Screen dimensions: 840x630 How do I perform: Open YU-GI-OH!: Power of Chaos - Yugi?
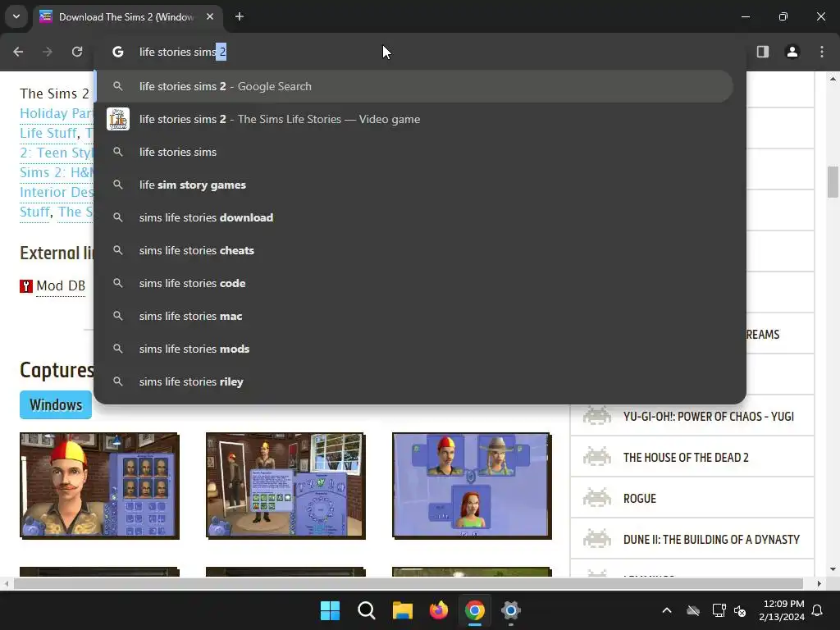pyautogui.click(x=708, y=416)
